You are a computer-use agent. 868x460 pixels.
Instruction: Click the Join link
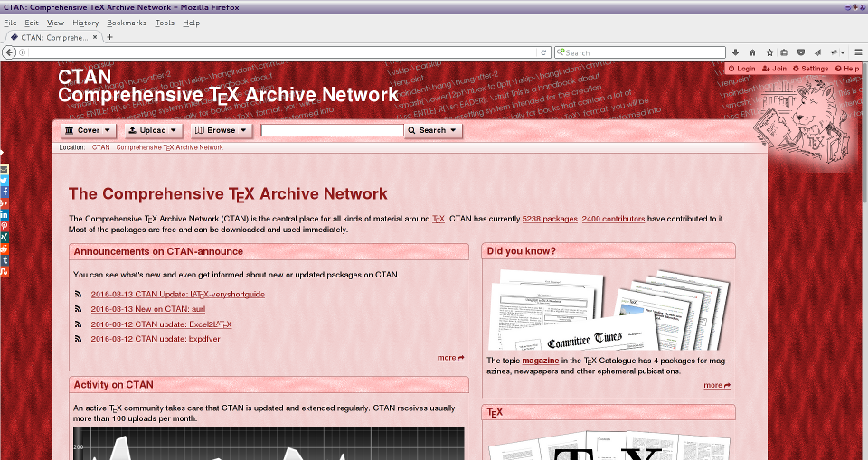point(774,69)
